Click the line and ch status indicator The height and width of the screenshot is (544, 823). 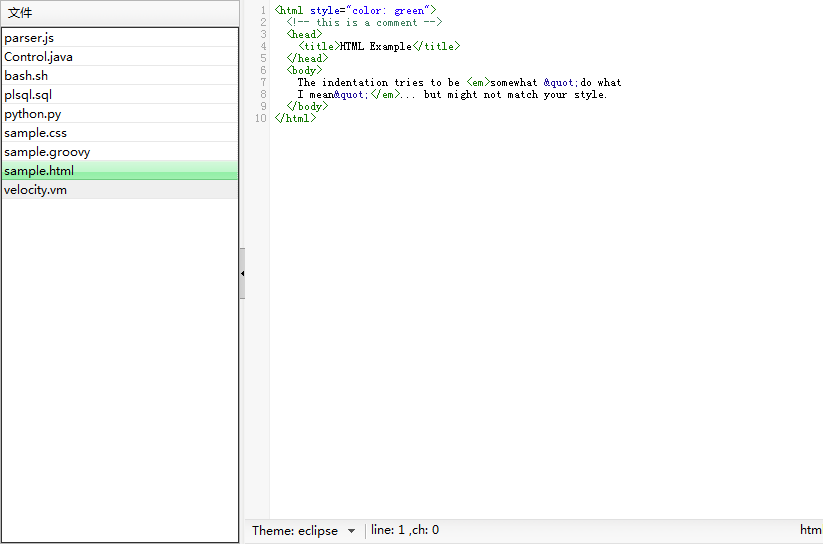click(x=405, y=530)
